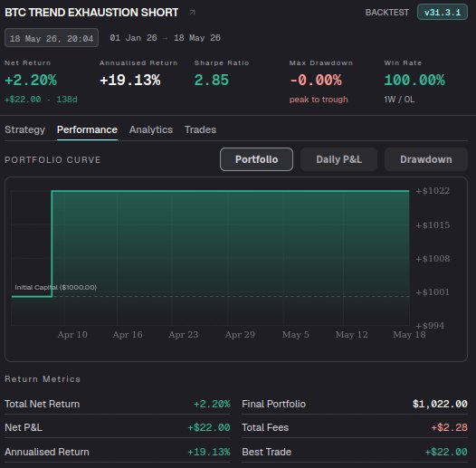This screenshot has height=468, width=476.
Task: Click the Return Metrics section heading
Action: (x=43, y=379)
